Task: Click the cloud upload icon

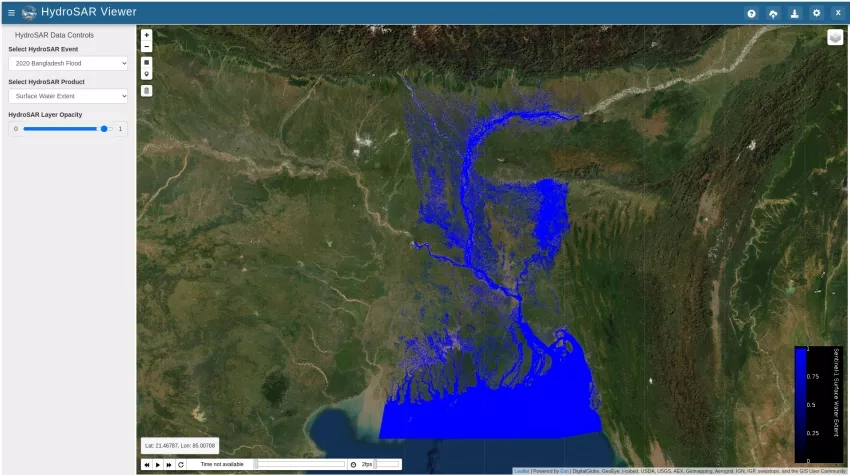Action: (x=773, y=13)
